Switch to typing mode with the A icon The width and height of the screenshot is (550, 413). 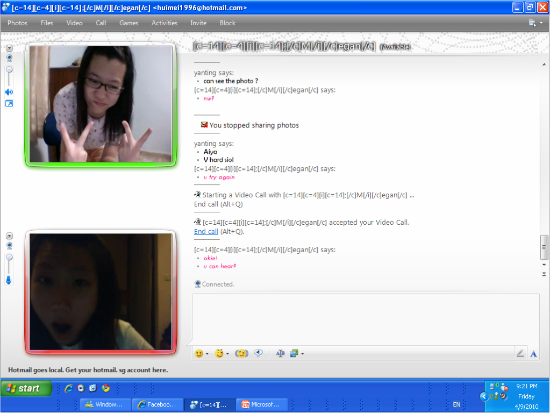(x=534, y=354)
